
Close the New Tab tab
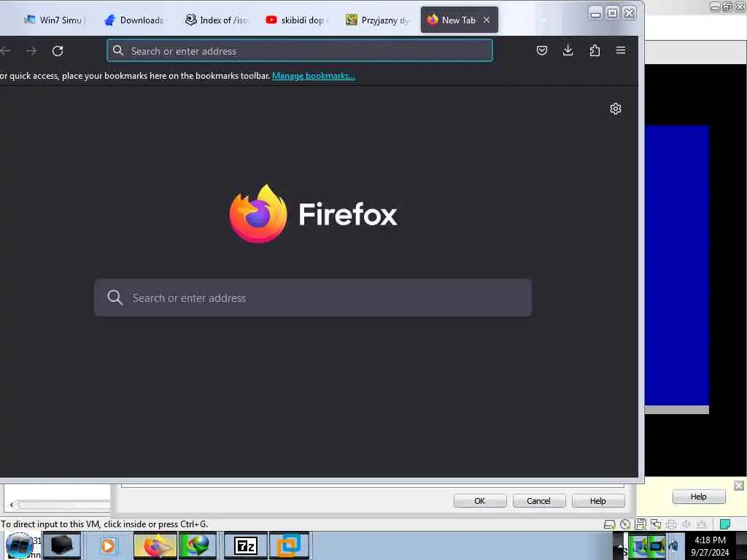pyautogui.click(x=487, y=20)
